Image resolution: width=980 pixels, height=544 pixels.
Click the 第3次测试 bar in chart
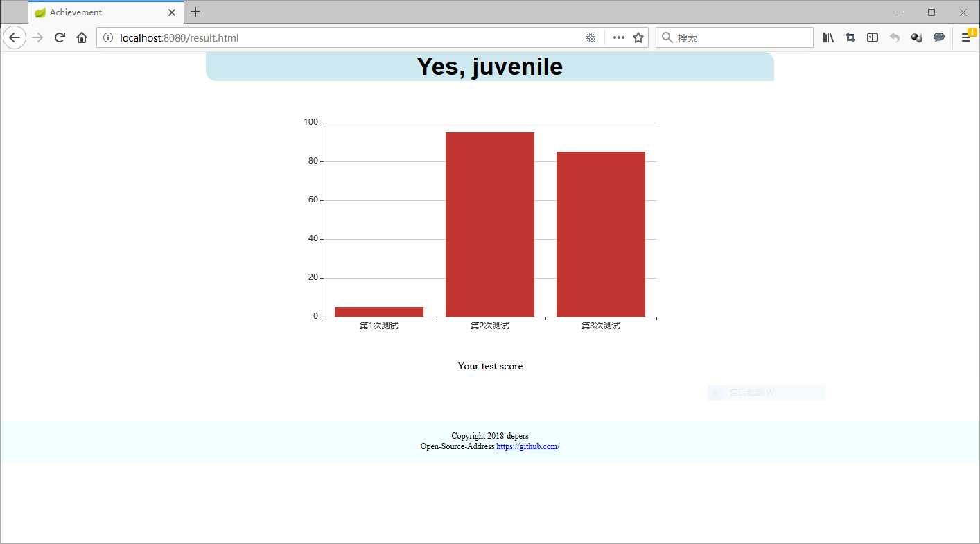click(x=601, y=234)
